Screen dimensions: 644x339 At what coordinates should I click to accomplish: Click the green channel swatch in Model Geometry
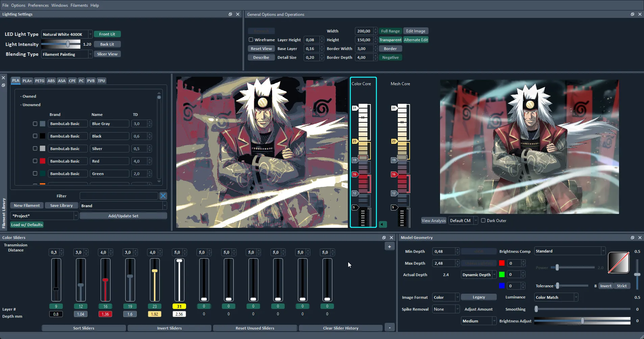(502, 274)
